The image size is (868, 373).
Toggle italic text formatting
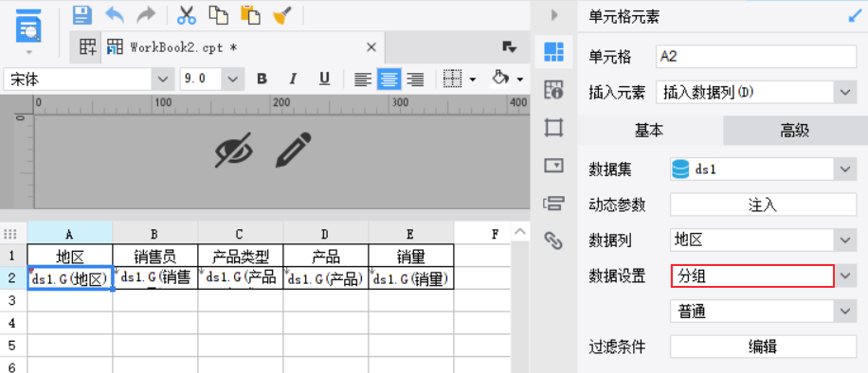point(294,80)
